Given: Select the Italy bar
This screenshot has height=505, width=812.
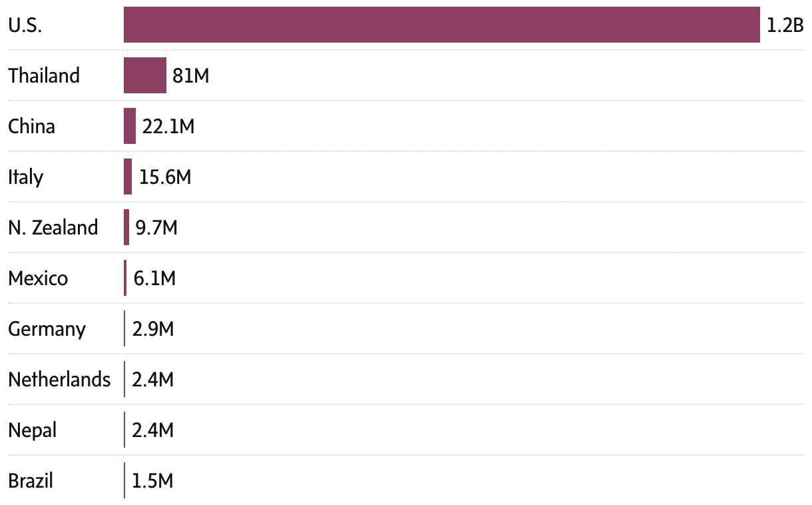Looking at the screenshot, I should point(128,177).
